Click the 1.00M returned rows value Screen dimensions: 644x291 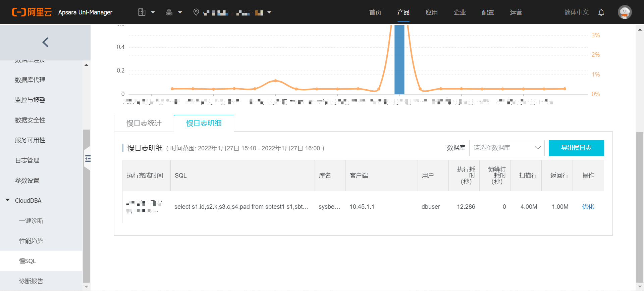coord(560,207)
